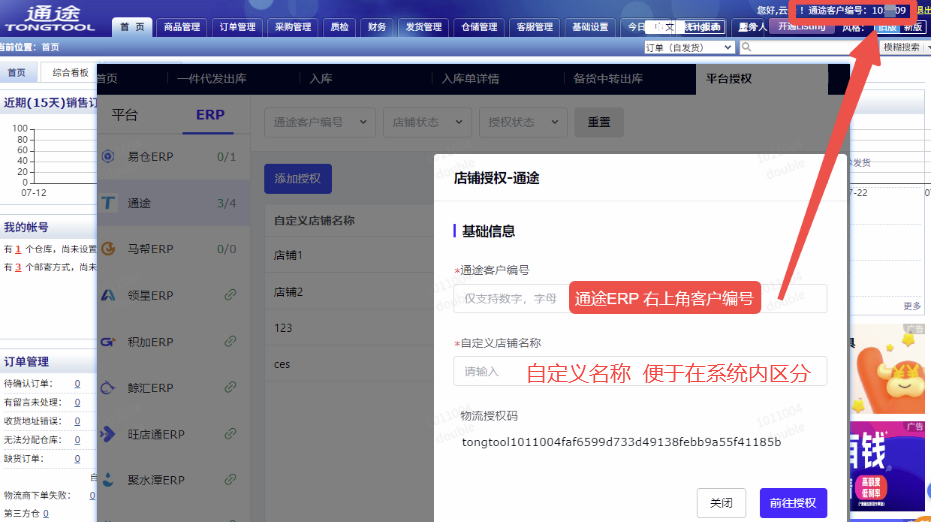Open the 仓储管理 menu tab
The height and width of the screenshot is (522, 931).
coord(479,27)
